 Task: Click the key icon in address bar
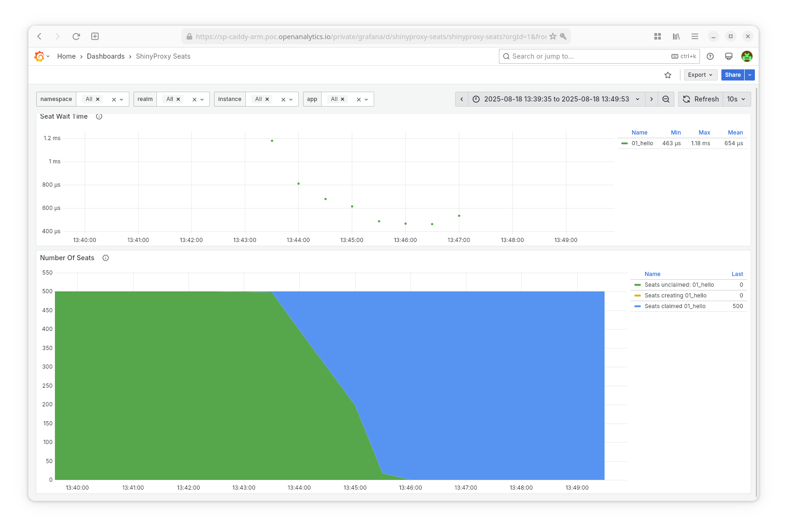(563, 36)
